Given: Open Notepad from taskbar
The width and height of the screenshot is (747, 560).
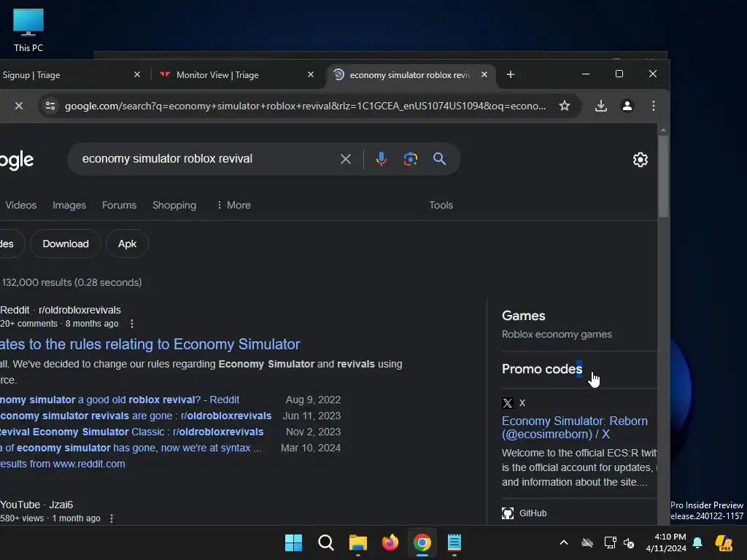Looking at the screenshot, I should point(454,542).
